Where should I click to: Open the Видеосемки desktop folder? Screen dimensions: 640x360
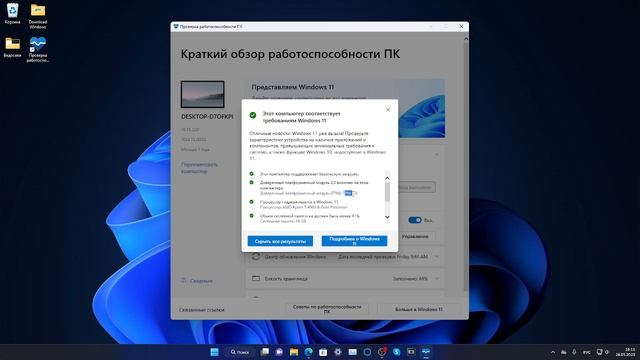click(12, 47)
